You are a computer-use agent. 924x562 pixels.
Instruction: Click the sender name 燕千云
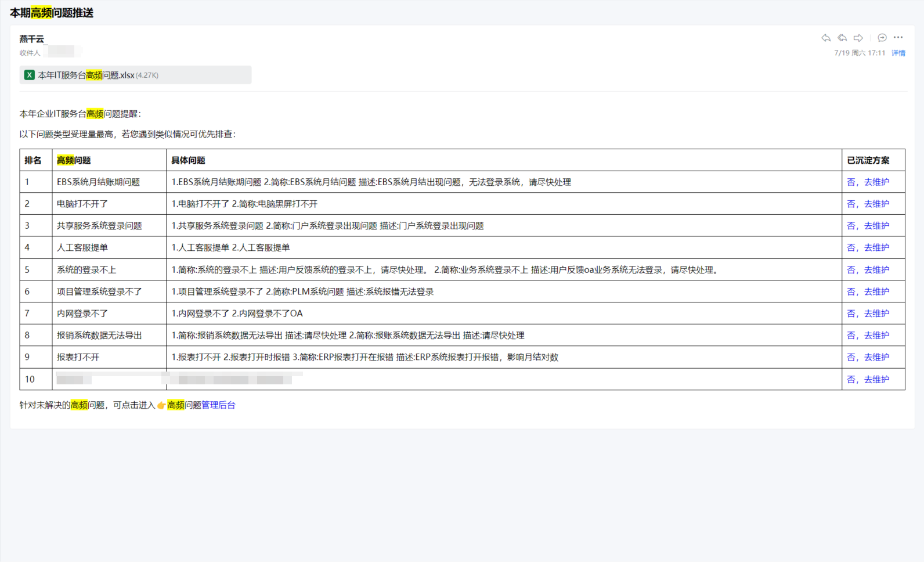(x=32, y=39)
